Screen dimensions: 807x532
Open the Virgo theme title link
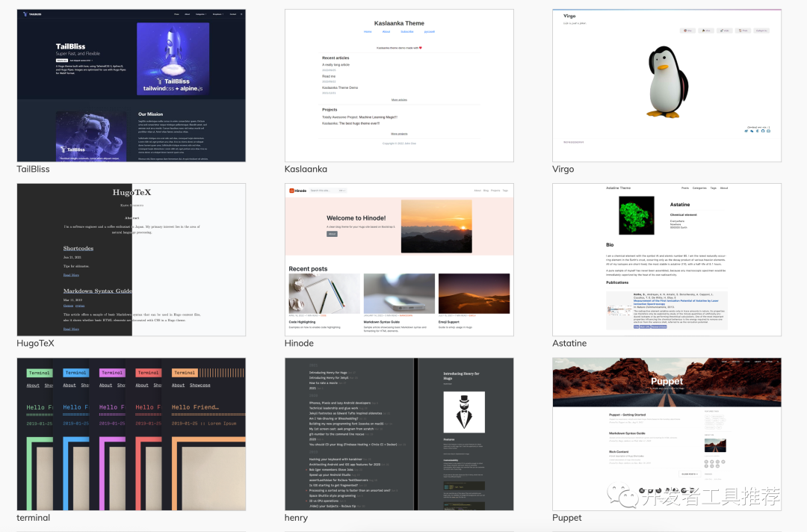[x=563, y=169]
